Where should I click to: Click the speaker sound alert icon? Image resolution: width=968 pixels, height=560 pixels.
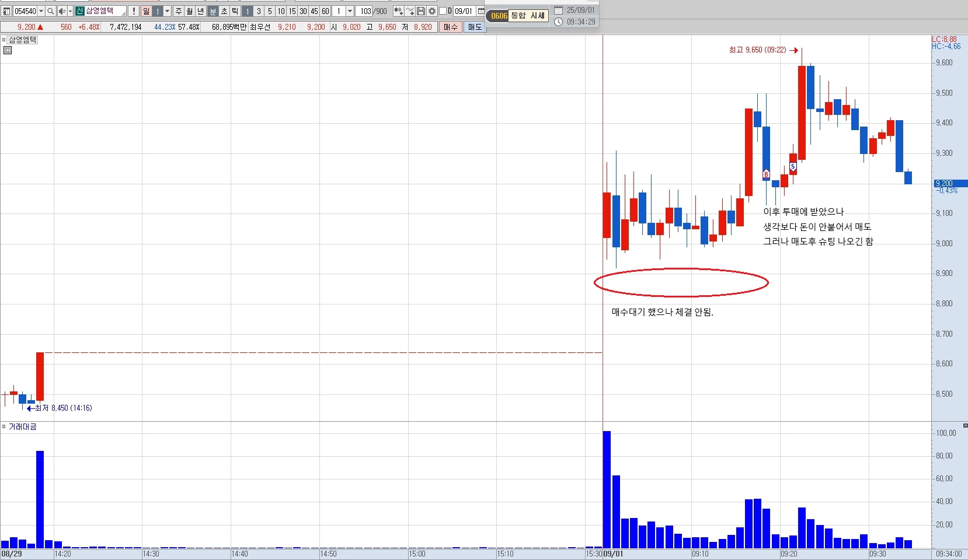[x=62, y=11]
